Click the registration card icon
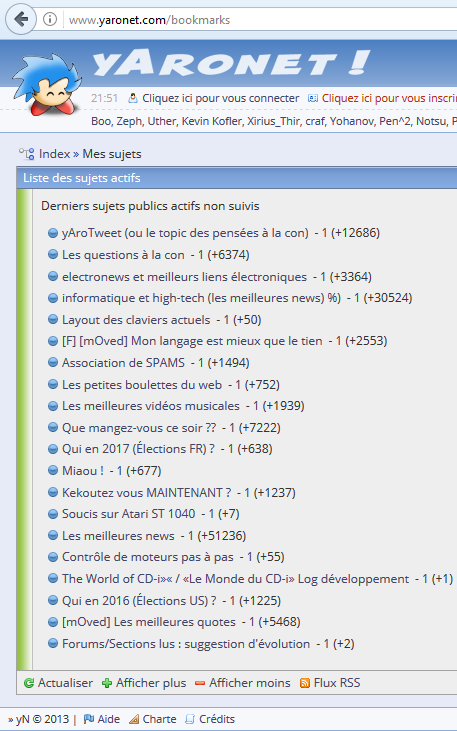Viewport: 457px width, 731px height. (313, 98)
